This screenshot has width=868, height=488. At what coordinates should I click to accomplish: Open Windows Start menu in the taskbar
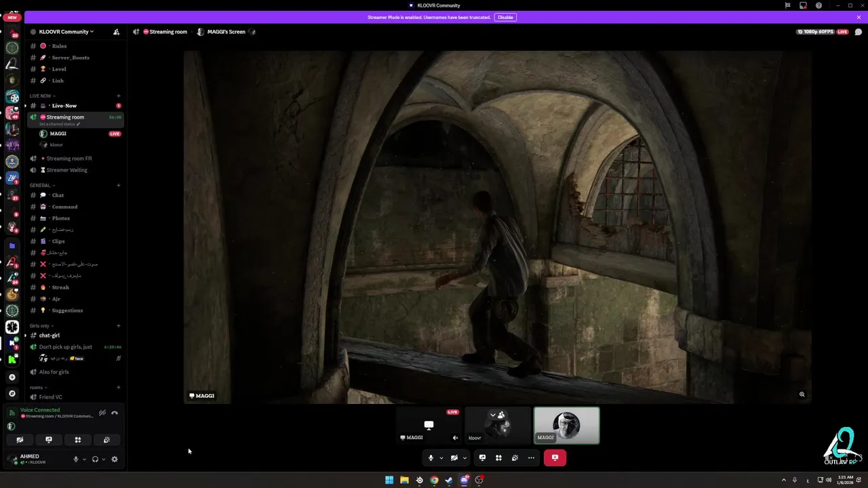point(389,480)
